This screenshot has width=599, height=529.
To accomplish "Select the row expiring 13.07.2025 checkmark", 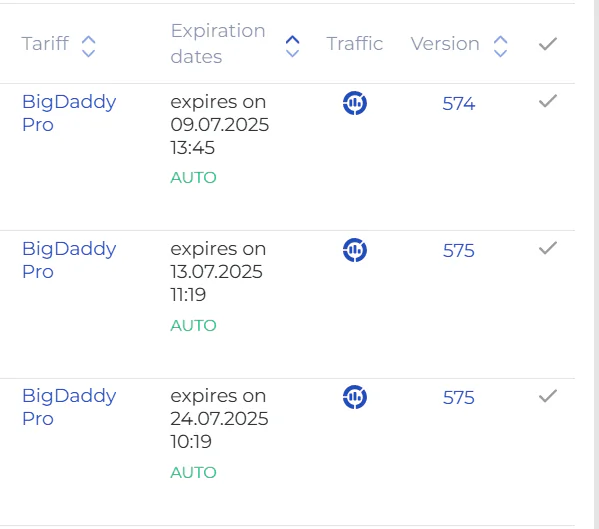I will point(548,248).
